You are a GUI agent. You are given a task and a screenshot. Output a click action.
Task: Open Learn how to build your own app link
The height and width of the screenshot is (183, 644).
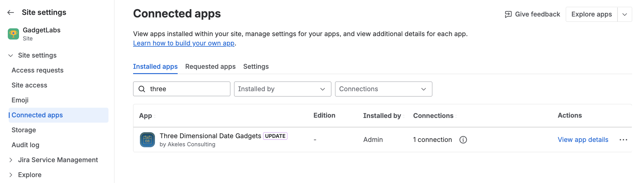coord(184,43)
